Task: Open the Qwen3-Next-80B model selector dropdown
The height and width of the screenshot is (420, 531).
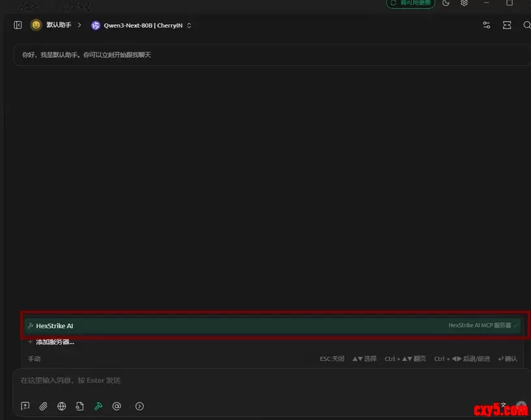Action: (141, 25)
